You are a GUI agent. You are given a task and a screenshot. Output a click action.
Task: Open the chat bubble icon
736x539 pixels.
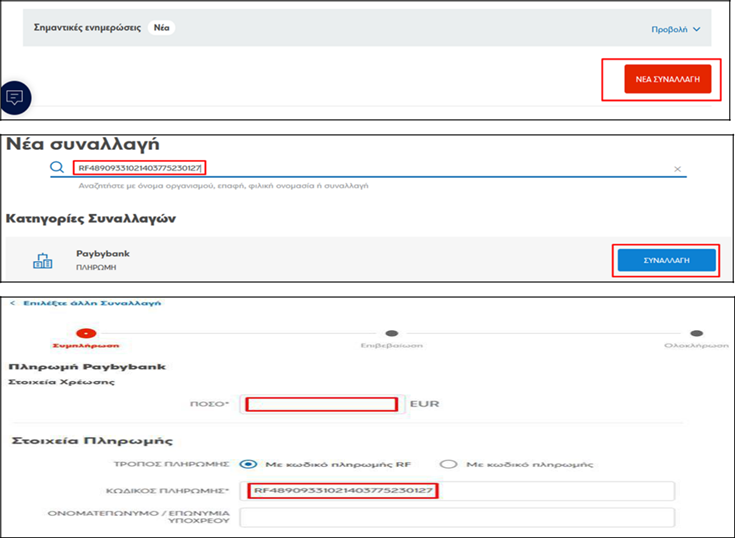(x=15, y=98)
